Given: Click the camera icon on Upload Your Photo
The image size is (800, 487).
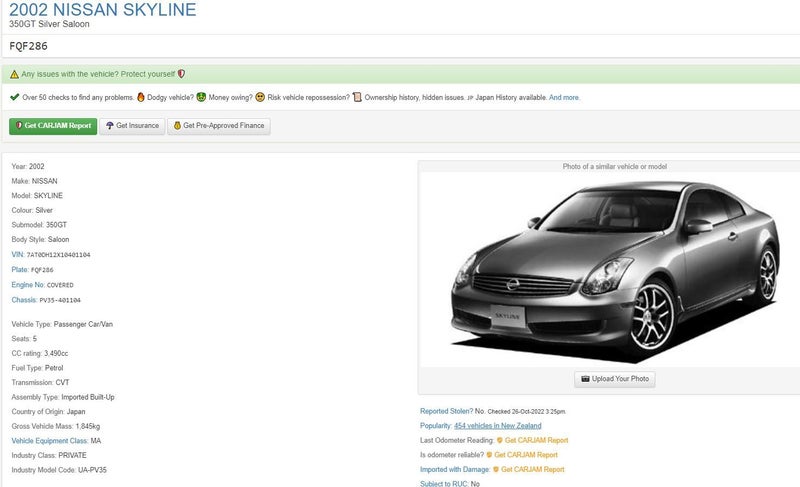Looking at the screenshot, I should pyautogui.click(x=585, y=380).
